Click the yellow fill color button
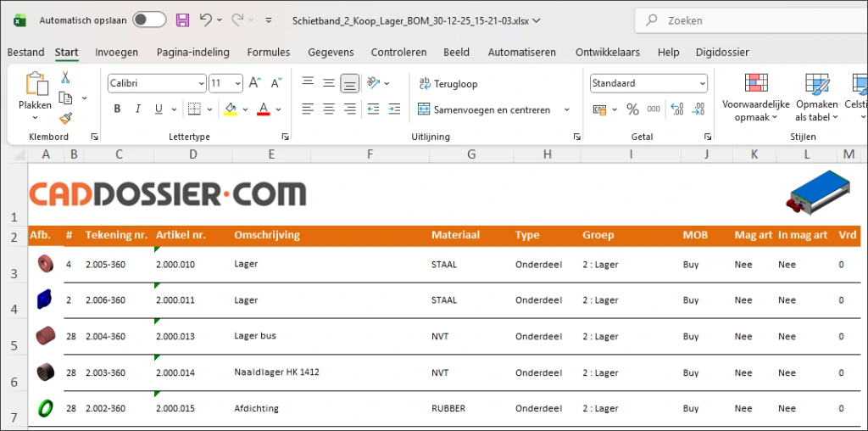Image resolution: width=868 pixels, height=431 pixels. (230, 109)
